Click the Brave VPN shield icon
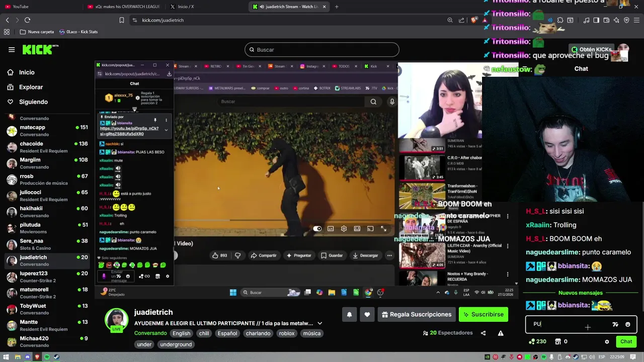Viewport: 644px width, 362px height. 626,20
